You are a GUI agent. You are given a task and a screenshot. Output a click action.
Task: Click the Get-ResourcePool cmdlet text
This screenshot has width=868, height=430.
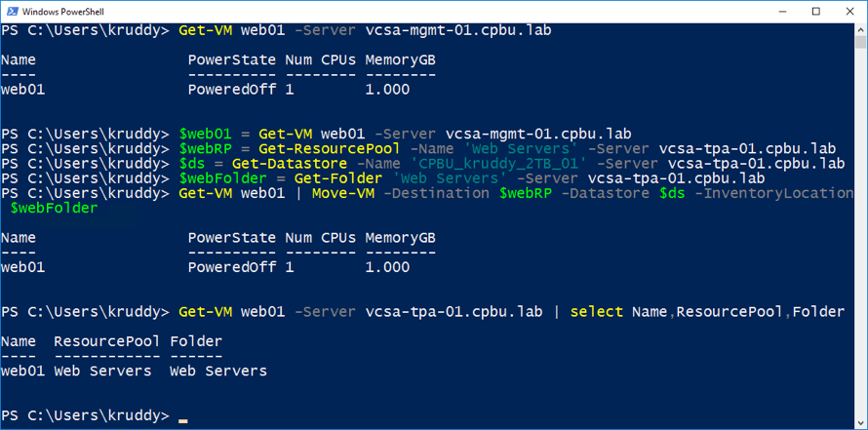(x=329, y=149)
